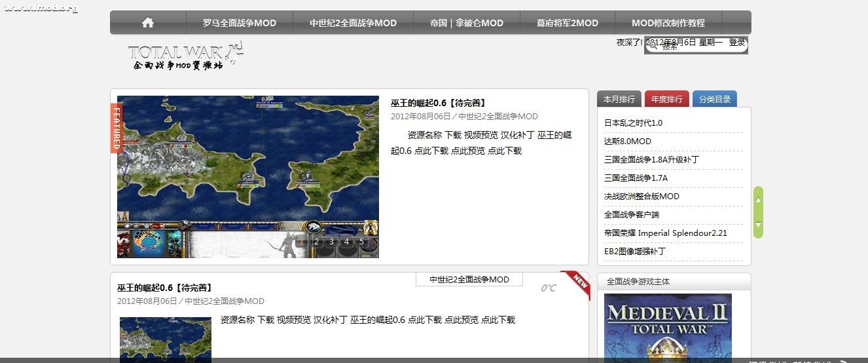This screenshot has height=363, width=868.
Task: Show featured slide number 4
Action: [x=347, y=242]
